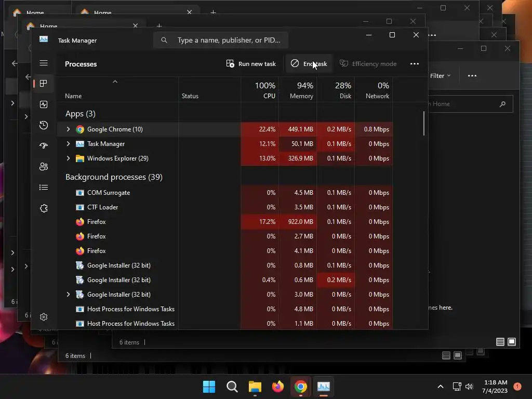Image resolution: width=532 pixels, height=399 pixels.
Task: Open Task Manager navigation hamburger menu
Action: [44, 63]
